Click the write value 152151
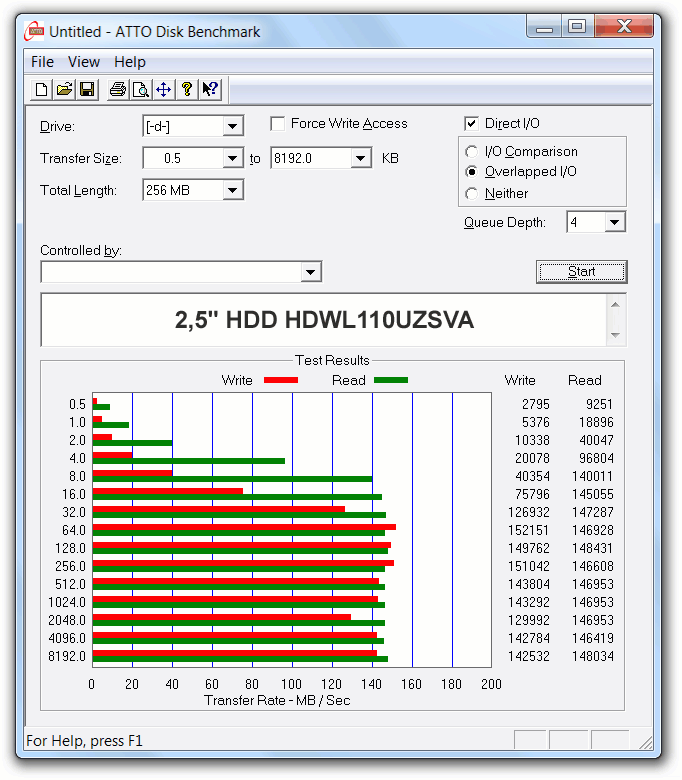682x780 pixels. point(528,530)
